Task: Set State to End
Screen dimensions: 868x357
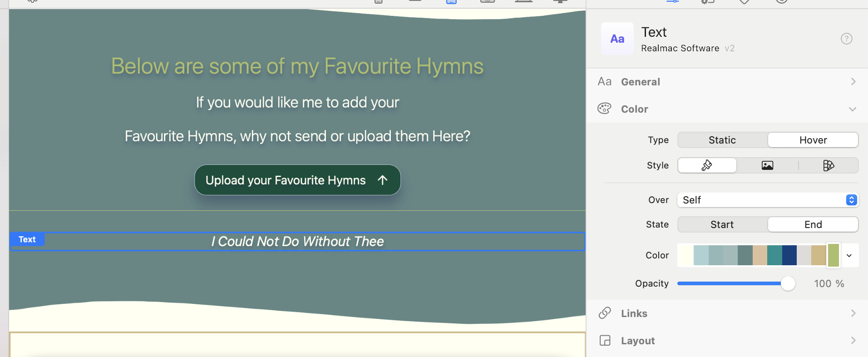Action: 813,224
